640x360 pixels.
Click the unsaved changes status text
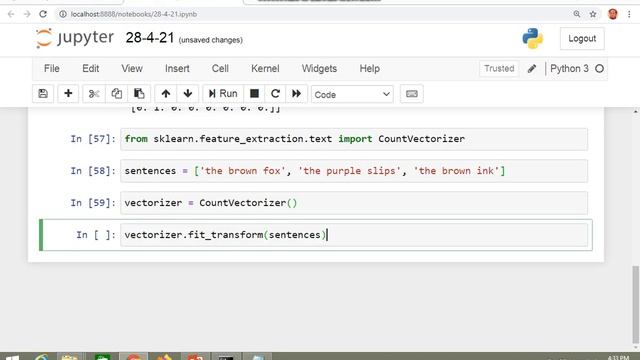click(211, 40)
